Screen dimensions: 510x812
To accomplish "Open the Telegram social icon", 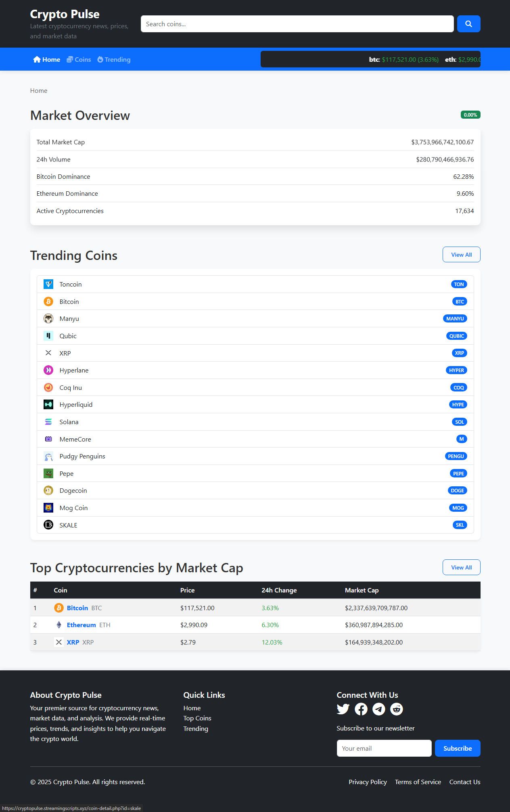I will tap(378, 709).
